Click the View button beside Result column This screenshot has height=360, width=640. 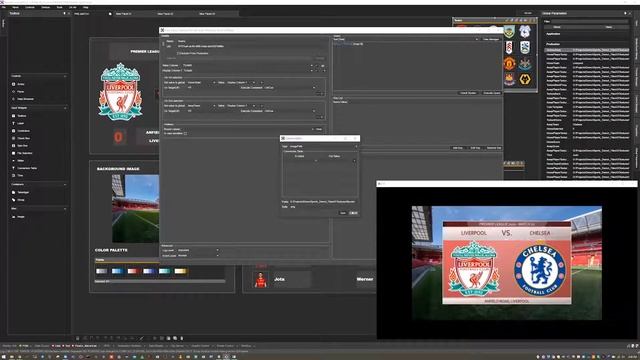click(x=319, y=129)
